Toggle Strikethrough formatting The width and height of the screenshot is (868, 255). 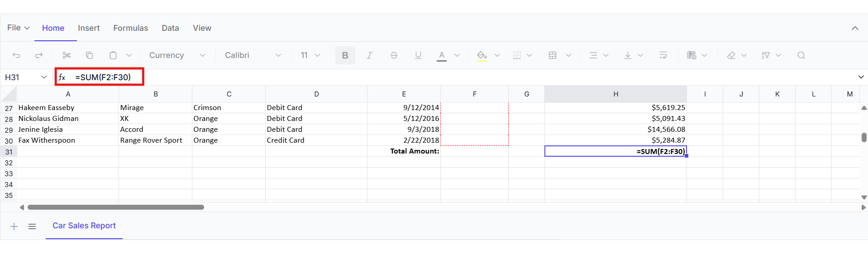click(394, 55)
